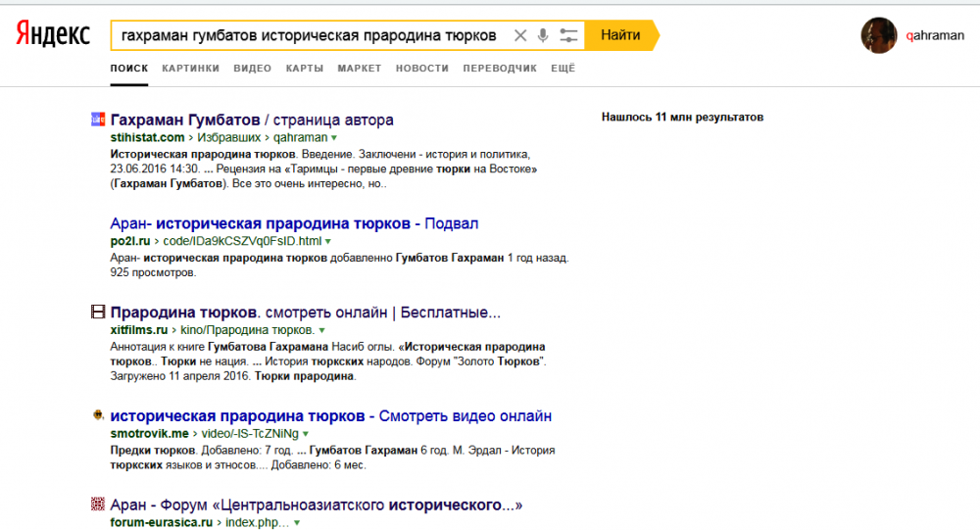Open the stihistat.com domain link
The image size is (980, 530).
148,137
